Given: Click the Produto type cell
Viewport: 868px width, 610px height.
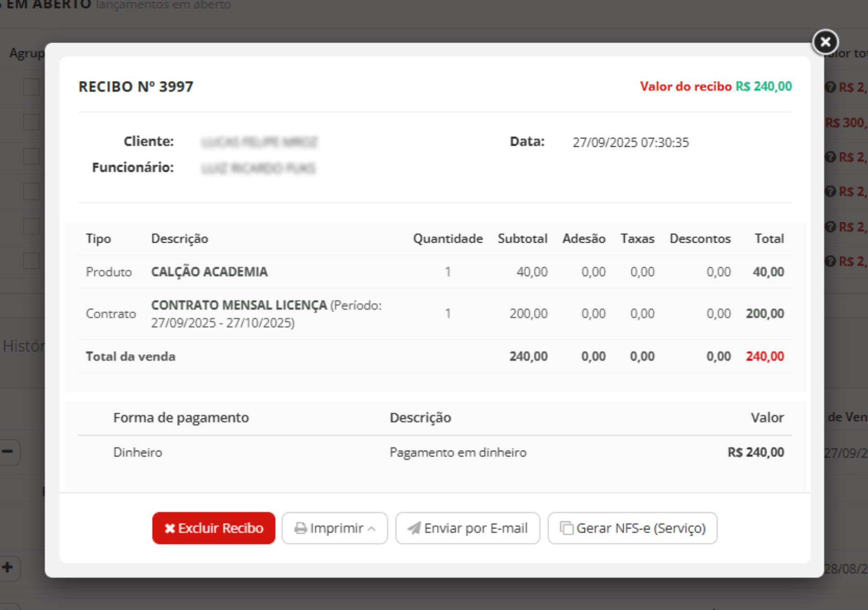Looking at the screenshot, I should [109, 272].
